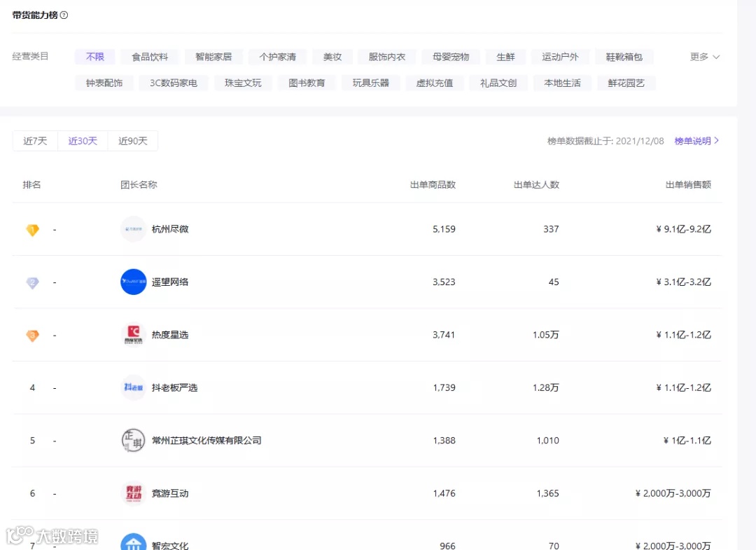The width and height of the screenshot is (756, 550).
Task: Click the gold rank-one medal icon
Action: click(x=32, y=230)
